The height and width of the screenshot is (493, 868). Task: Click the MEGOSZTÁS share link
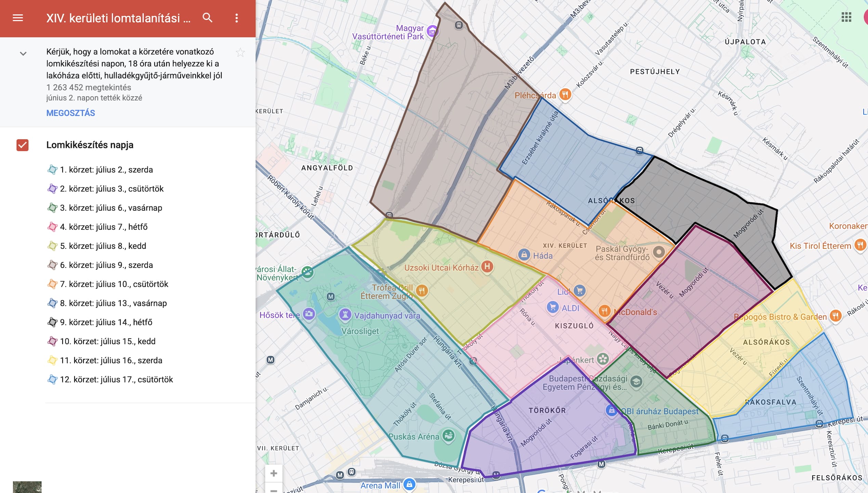(70, 113)
